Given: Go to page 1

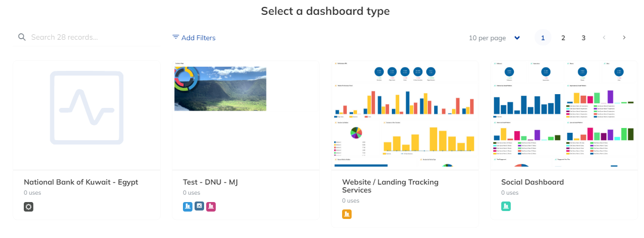Looking at the screenshot, I should click(x=543, y=38).
